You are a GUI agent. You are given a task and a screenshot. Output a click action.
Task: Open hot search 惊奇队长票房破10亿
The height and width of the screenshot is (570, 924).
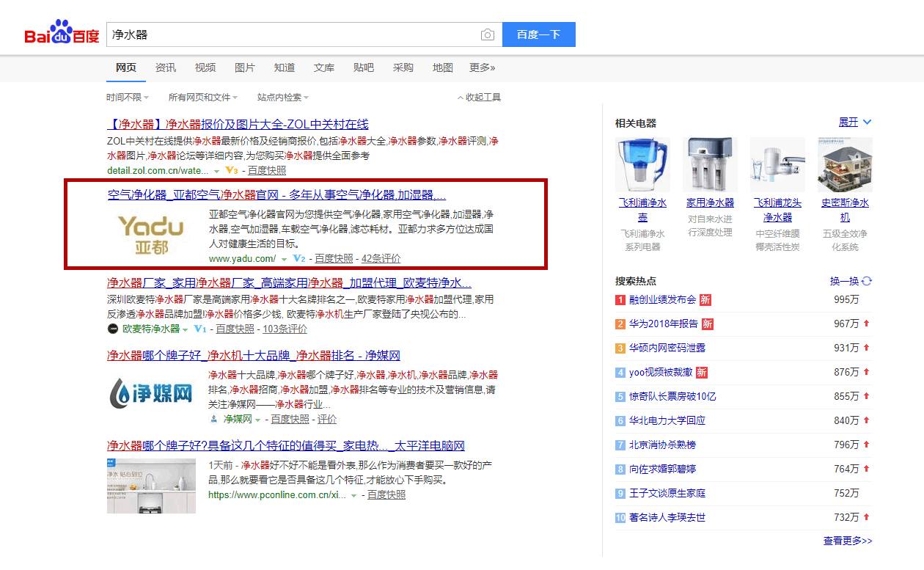pos(672,396)
